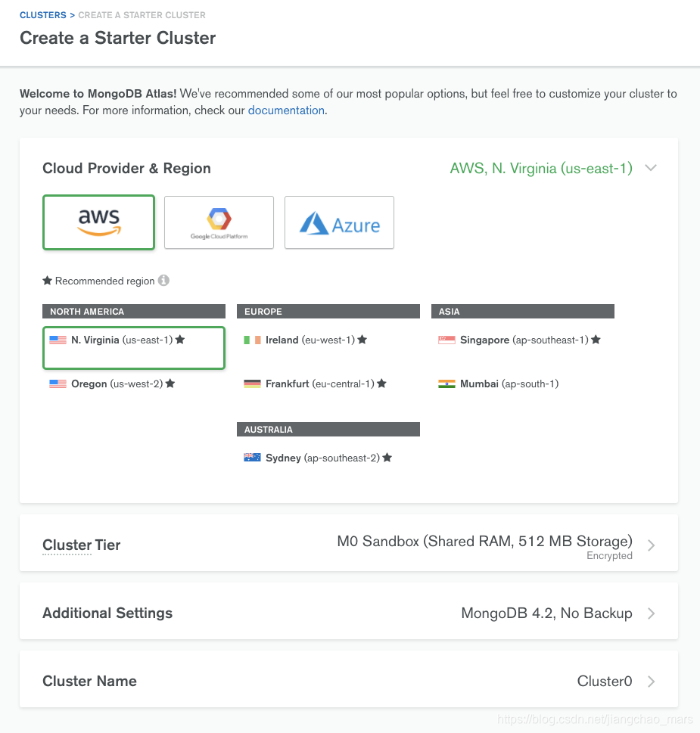Click the Singapore flag icon

tap(446, 340)
